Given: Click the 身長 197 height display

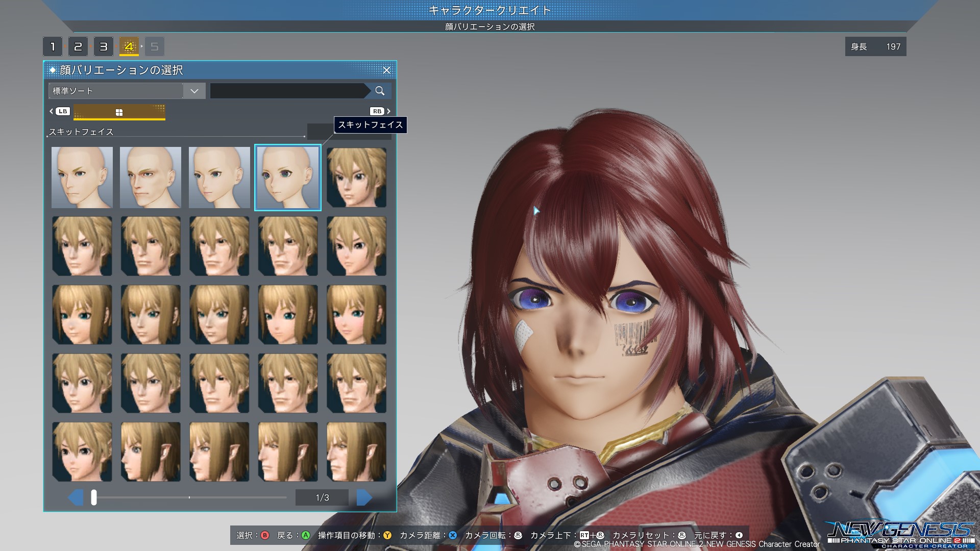Looking at the screenshot, I should coord(875,47).
